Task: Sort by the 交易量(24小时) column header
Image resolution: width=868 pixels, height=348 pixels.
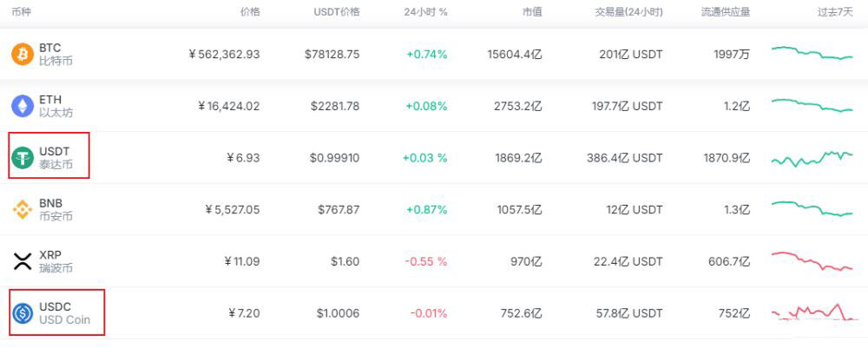Action: click(628, 12)
